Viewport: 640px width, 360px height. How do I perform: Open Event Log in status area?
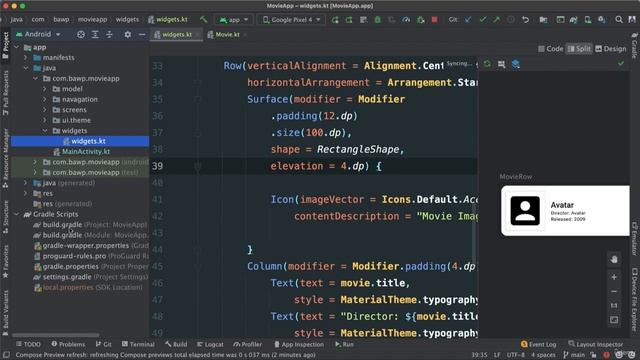pos(538,344)
